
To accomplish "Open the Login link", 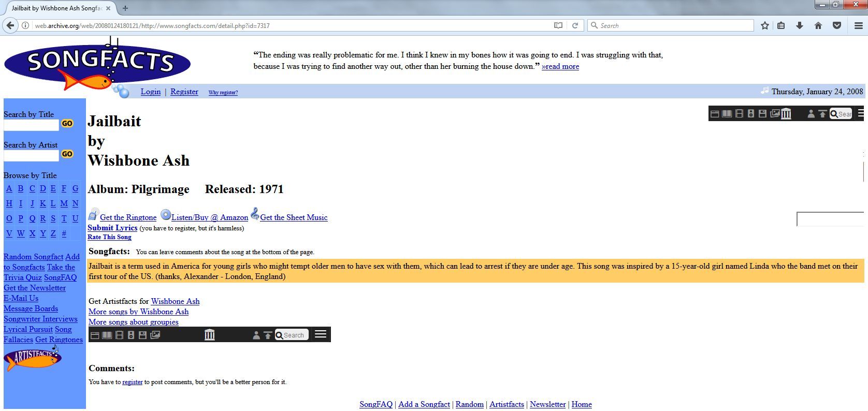I will (x=151, y=92).
